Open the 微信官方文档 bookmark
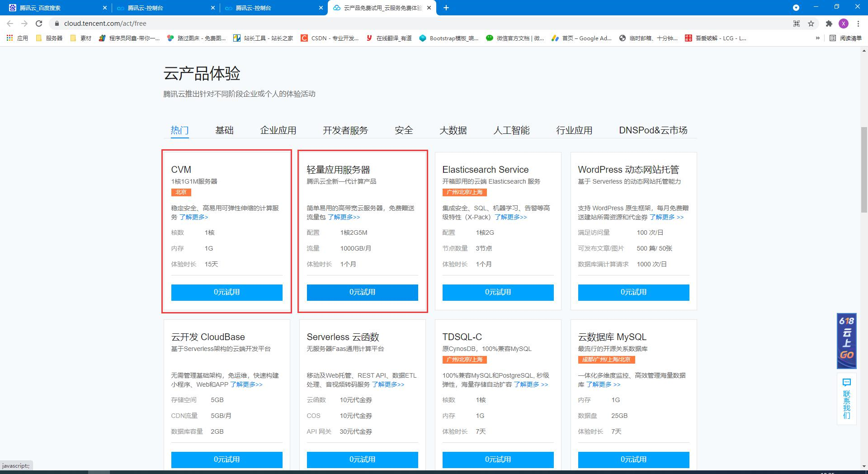Screen dimensions: 868x474 pos(515,38)
